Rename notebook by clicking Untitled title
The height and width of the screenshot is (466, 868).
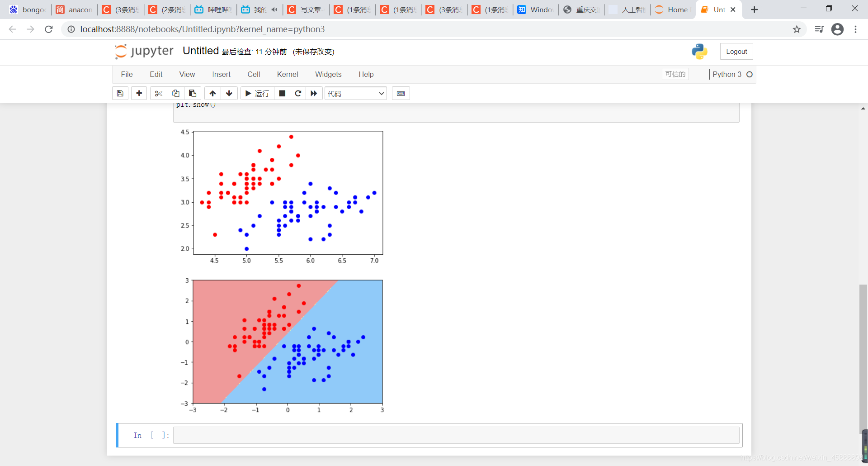pyautogui.click(x=201, y=51)
